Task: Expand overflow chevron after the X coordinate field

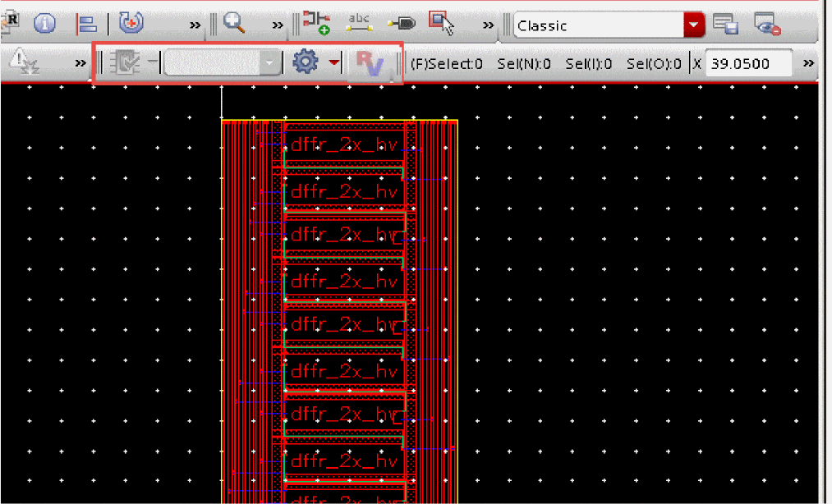Action: pos(808,63)
